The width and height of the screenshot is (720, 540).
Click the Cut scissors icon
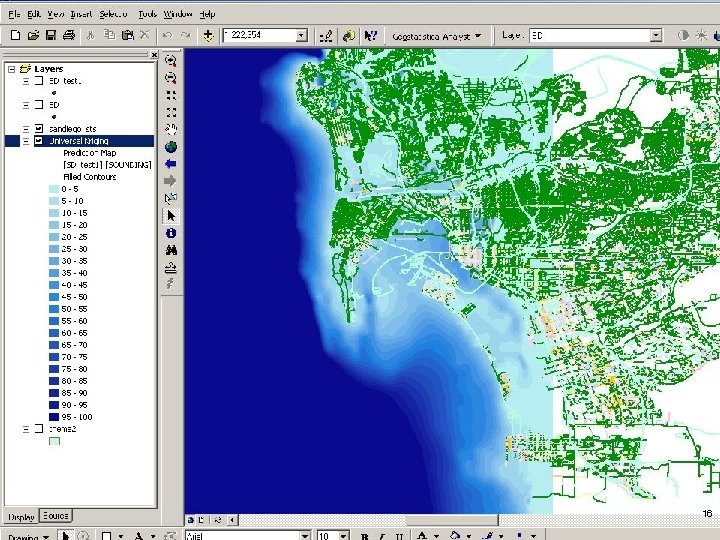click(90, 35)
